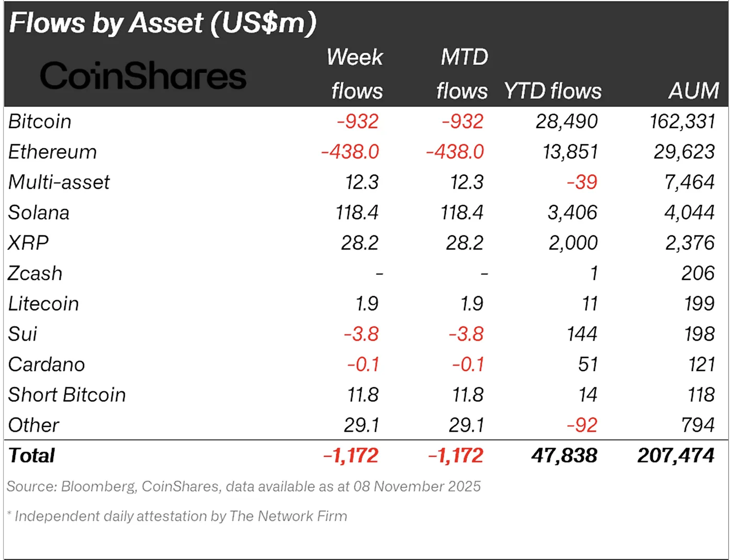Click the Total AUM value 207,474
The width and height of the screenshot is (730, 560).
676,455
